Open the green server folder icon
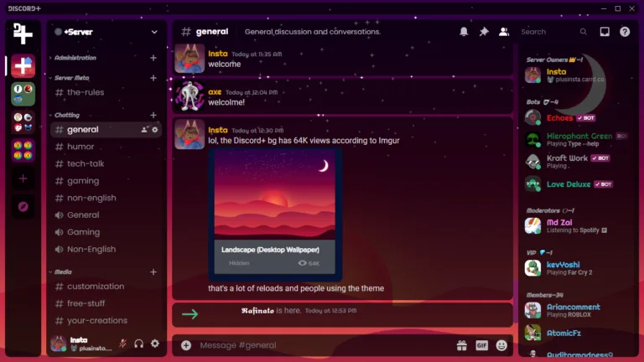 coord(23,94)
